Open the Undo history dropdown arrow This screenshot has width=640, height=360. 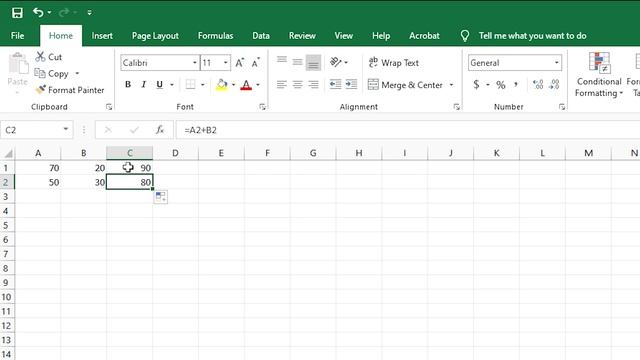click(49, 13)
